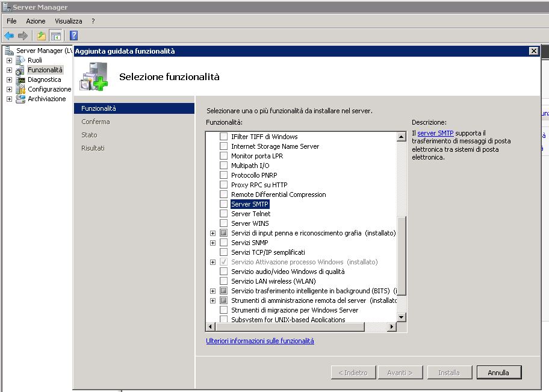Screen dimensions: 549x392
Task: Enable Protocollo PNRP checkbox
Action: coord(223,175)
